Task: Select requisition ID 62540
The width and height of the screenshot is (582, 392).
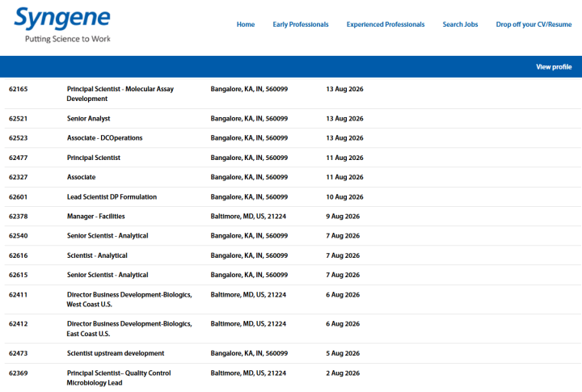Action: tap(18, 236)
